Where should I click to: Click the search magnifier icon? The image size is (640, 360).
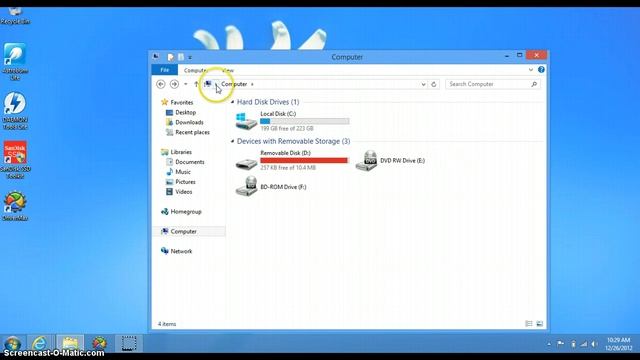point(534,84)
